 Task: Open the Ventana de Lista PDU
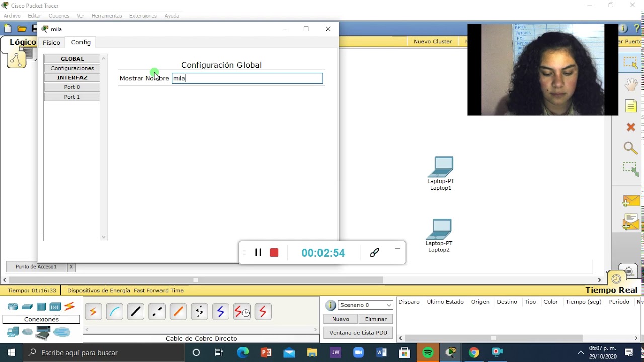(358, 333)
